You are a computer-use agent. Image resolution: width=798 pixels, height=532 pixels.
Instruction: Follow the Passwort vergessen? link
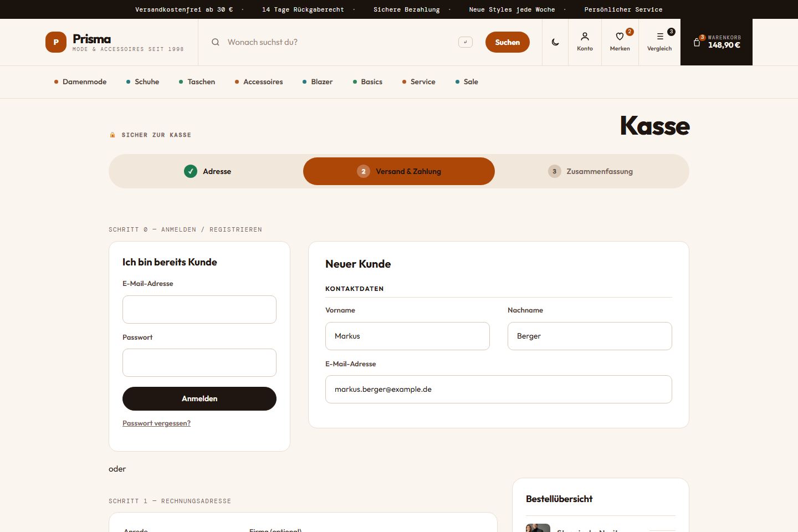click(x=156, y=423)
